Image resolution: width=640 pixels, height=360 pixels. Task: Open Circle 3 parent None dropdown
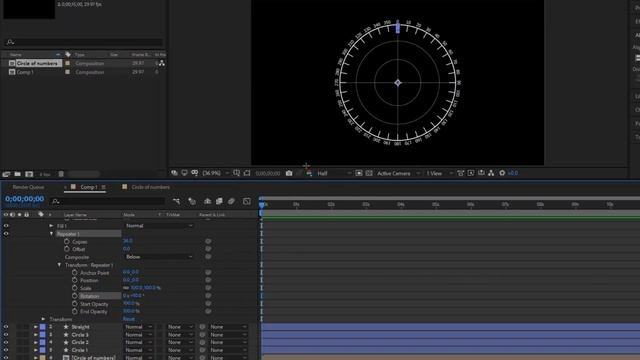point(228,335)
